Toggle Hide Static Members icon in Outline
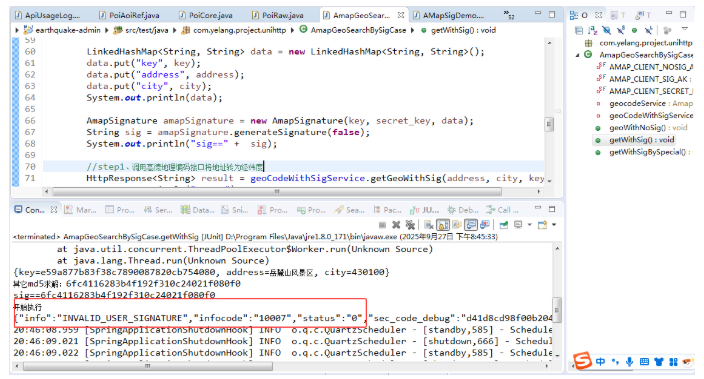The image size is (704, 379). click(620, 31)
